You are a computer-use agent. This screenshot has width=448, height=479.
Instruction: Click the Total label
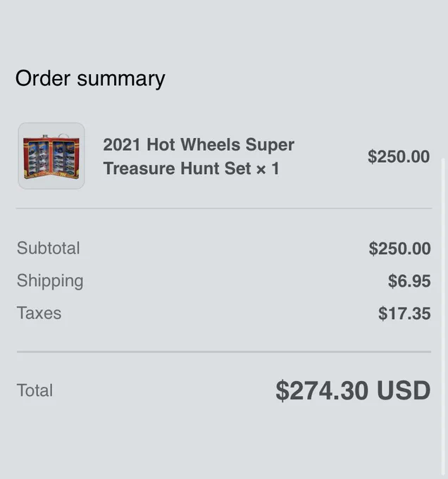pyautogui.click(x=35, y=390)
